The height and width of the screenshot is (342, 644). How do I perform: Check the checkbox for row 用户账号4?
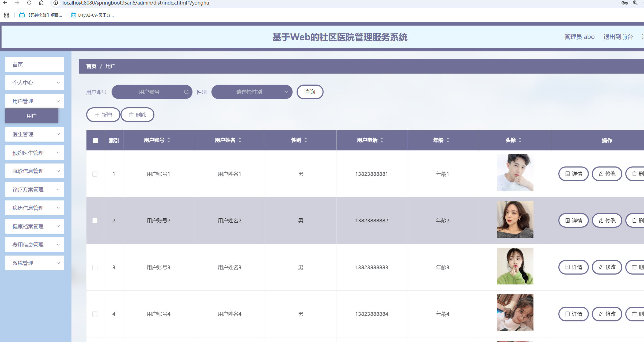95,314
